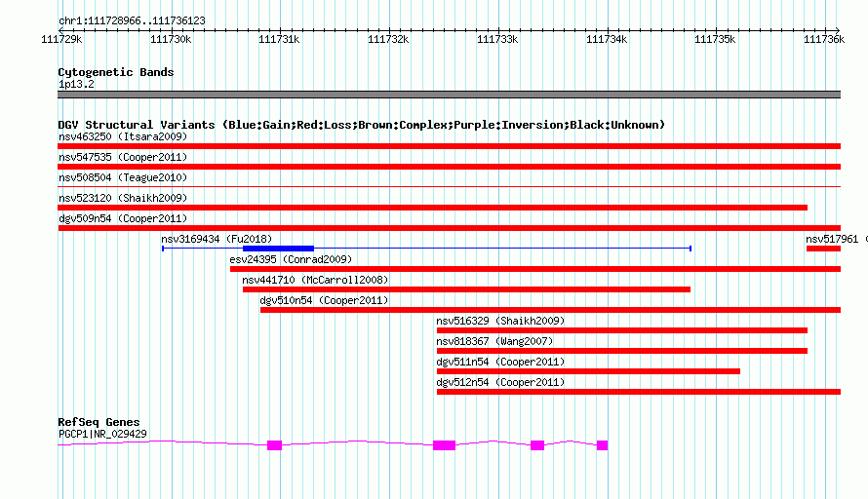Click the thin nsv508504 red line
The image size is (868, 499).
449,187
